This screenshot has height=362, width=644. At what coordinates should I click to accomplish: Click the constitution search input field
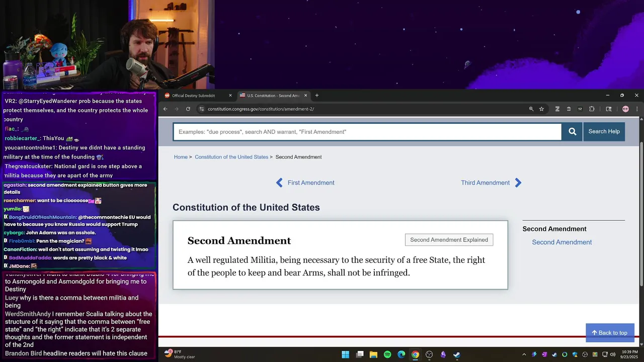pos(367,132)
